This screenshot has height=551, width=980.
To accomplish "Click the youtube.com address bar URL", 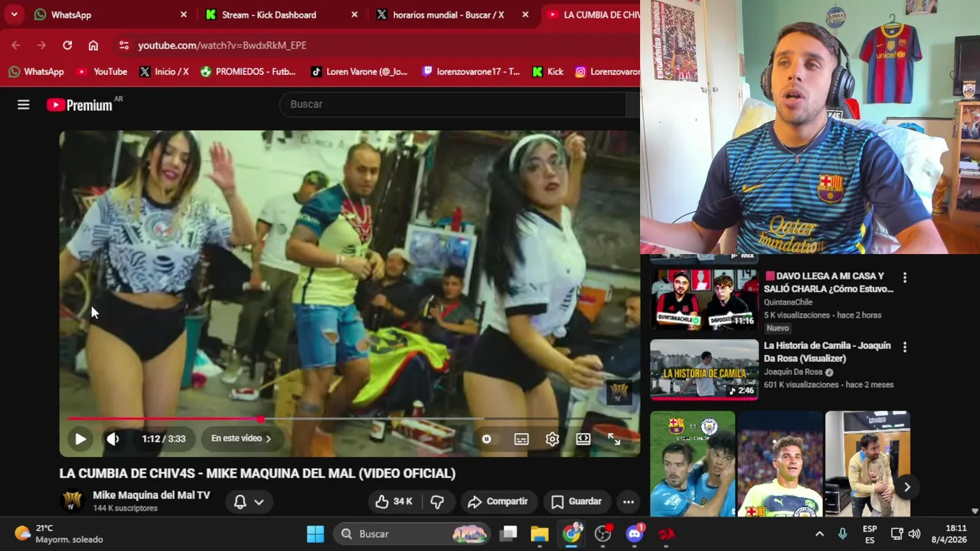I will (x=222, y=45).
